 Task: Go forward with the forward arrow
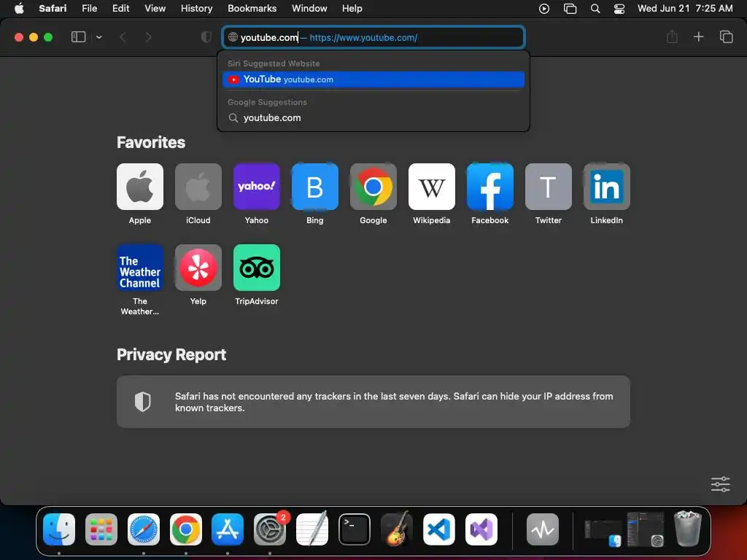pos(148,37)
